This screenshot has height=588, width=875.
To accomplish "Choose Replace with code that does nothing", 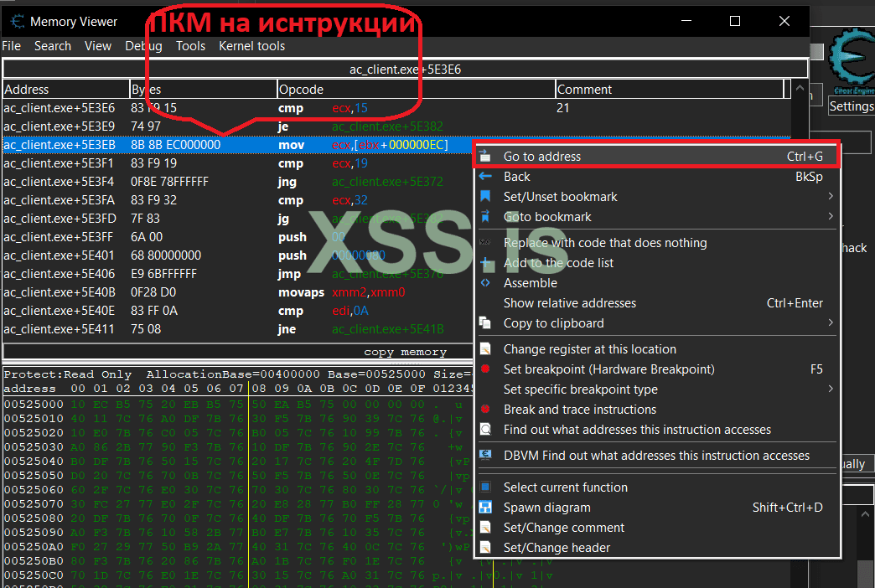I will pyautogui.click(x=656, y=243).
